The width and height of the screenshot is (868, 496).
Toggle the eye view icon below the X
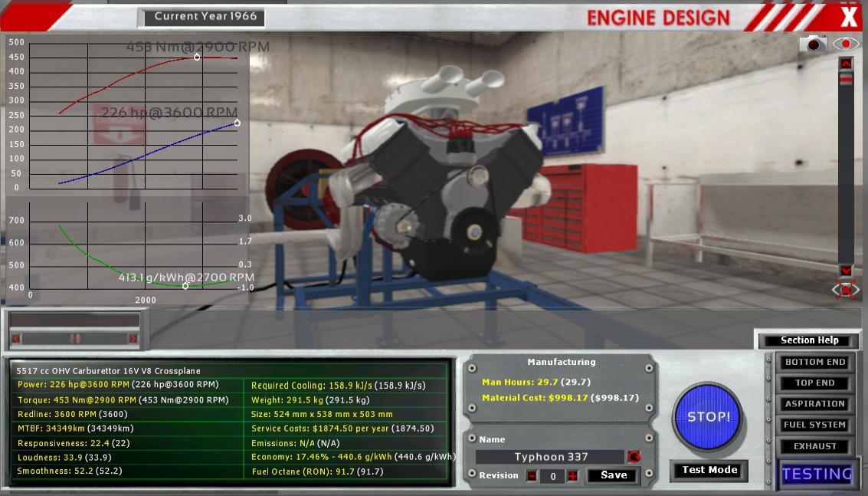846,44
